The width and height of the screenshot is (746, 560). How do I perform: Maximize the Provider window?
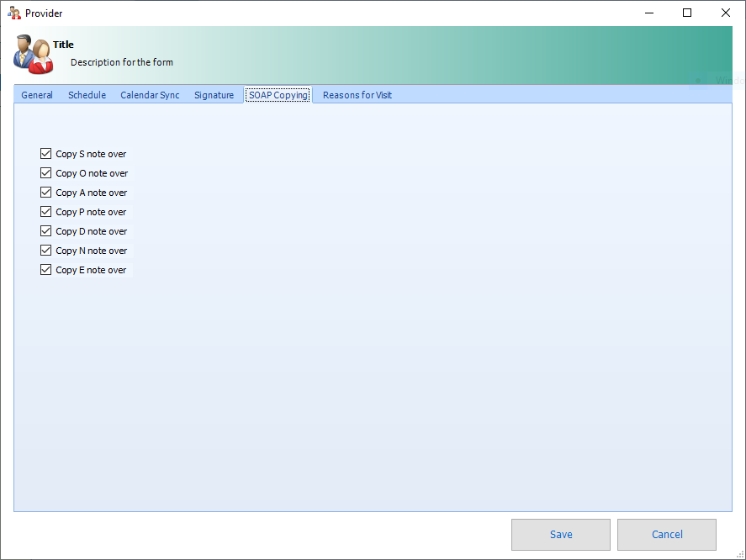click(687, 13)
